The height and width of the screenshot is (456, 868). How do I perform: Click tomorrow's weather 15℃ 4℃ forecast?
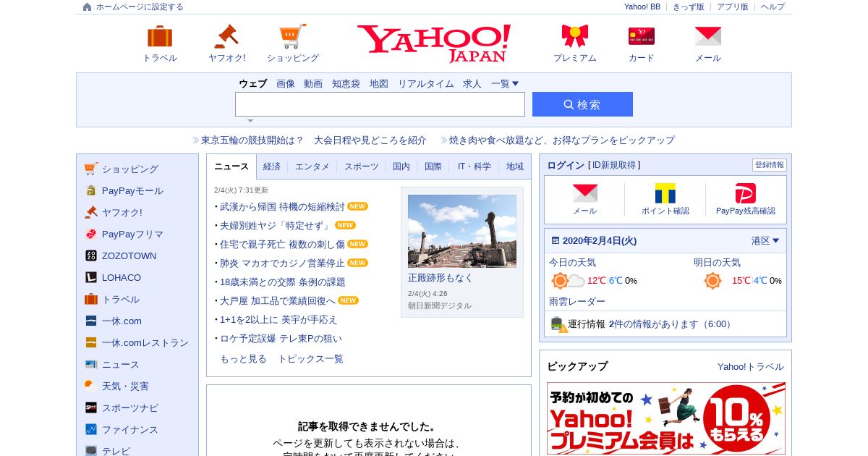[x=743, y=281]
